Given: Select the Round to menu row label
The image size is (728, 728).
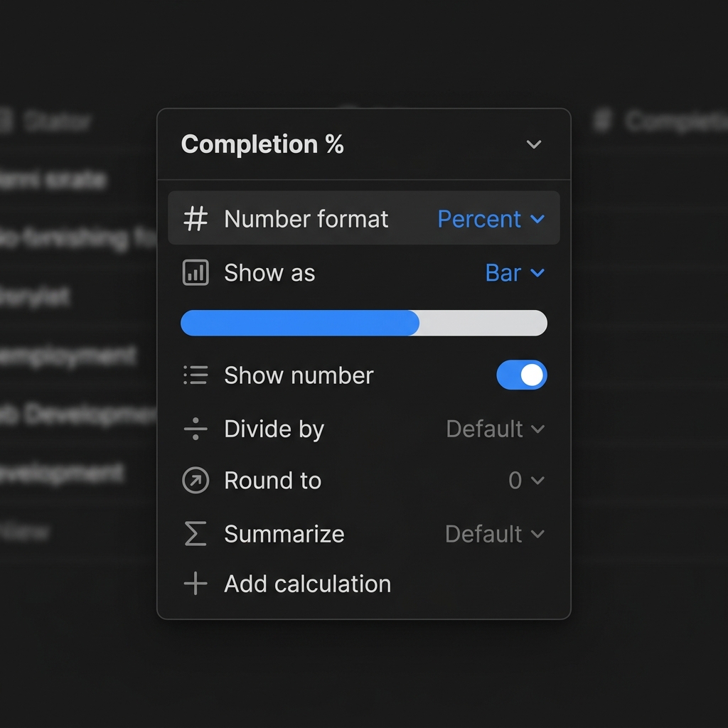Looking at the screenshot, I should (x=272, y=480).
